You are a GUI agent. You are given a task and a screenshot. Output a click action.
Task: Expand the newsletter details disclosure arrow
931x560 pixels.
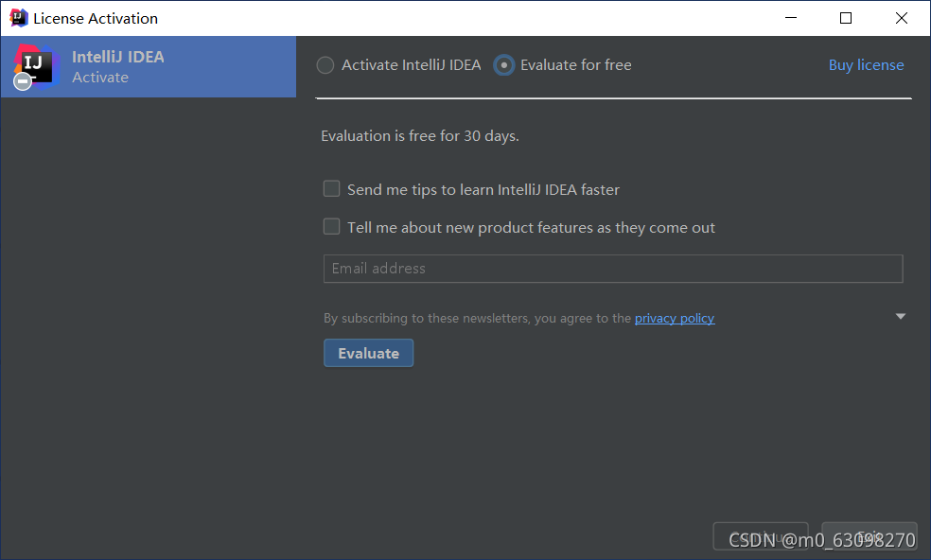click(x=900, y=317)
